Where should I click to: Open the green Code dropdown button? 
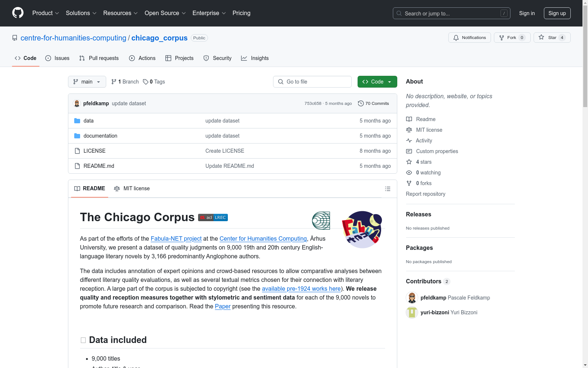click(377, 82)
